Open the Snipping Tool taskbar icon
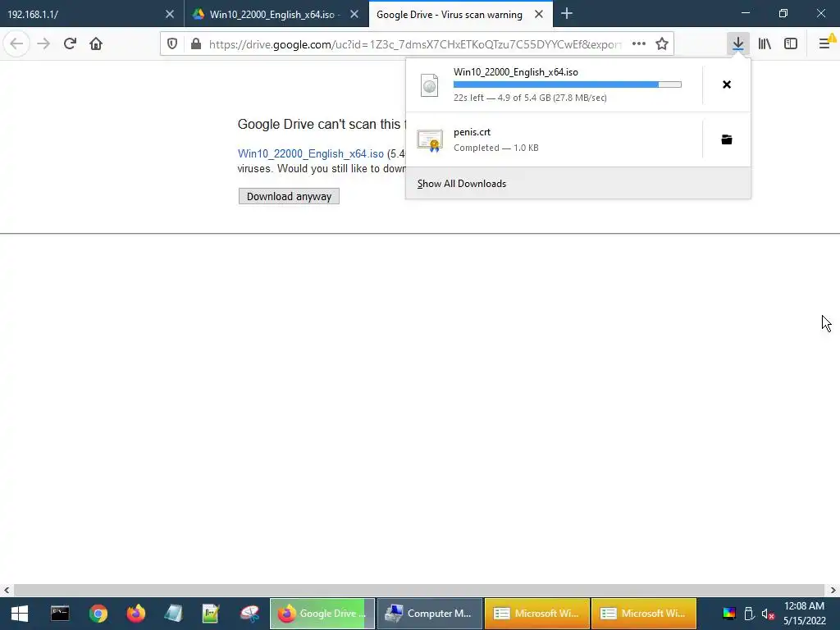This screenshot has width=840, height=630. [x=249, y=614]
